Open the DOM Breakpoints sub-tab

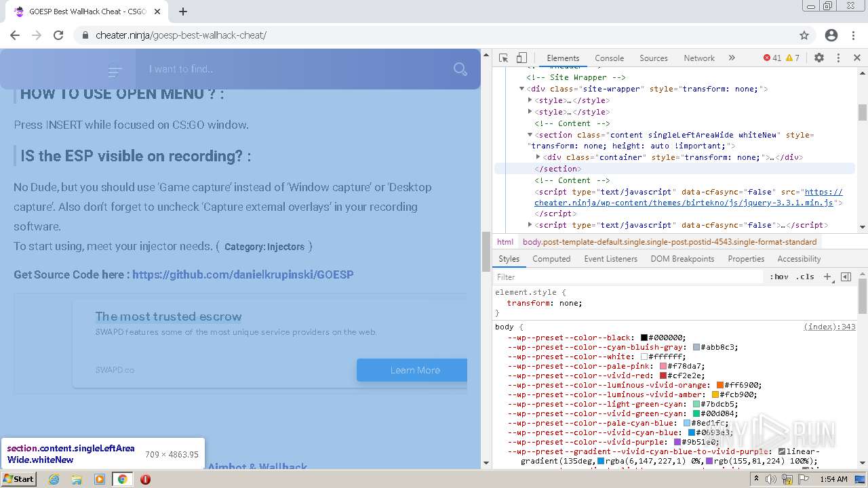pyautogui.click(x=682, y=259)
